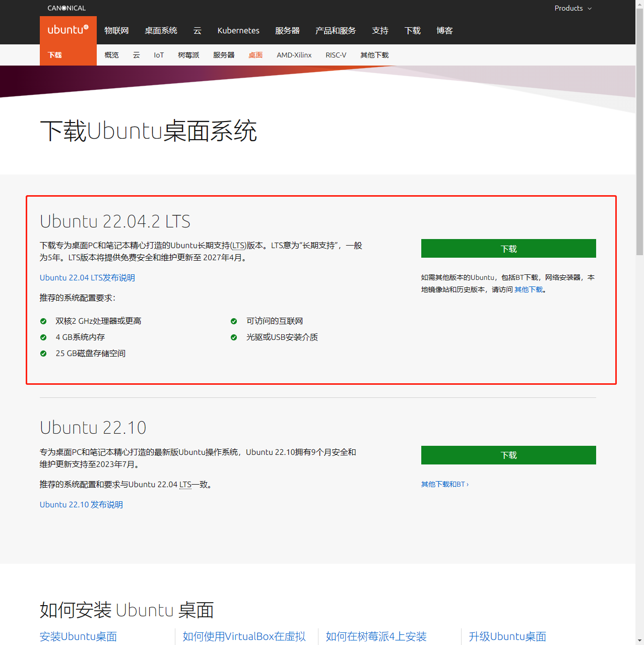Click the Ubuntu 22.04.2 LTS heading

[x=115, y=221]
